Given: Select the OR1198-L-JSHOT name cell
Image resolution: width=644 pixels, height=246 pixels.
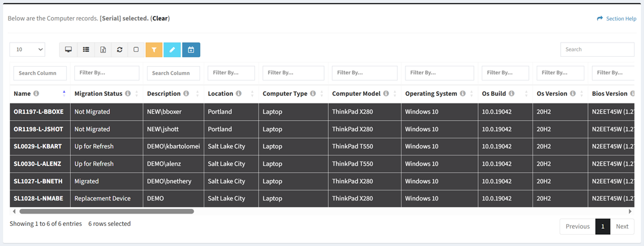Looking at the screenshot, I should tap(40, 129).
